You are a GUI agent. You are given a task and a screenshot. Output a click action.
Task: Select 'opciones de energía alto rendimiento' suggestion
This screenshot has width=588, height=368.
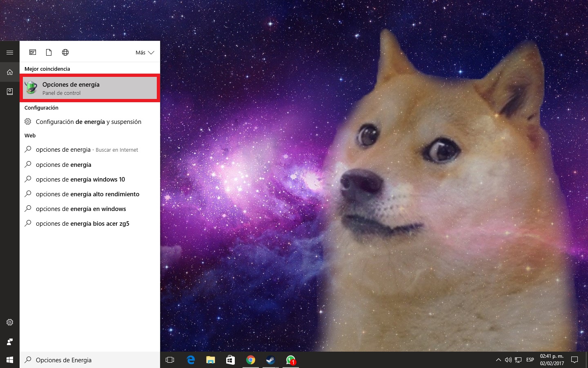click(x=90, y=194)
